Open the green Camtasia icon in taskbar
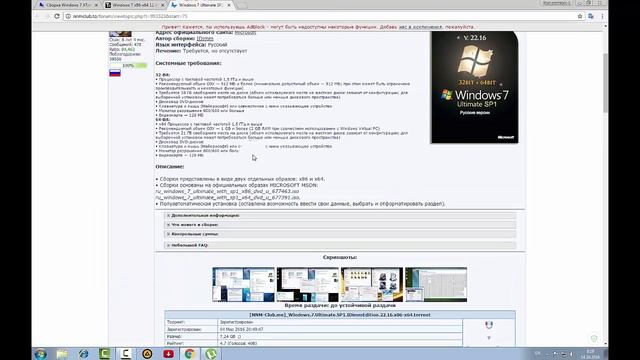Image resolution: width=640 pixels, height=360 pixels. click(104, 354)
